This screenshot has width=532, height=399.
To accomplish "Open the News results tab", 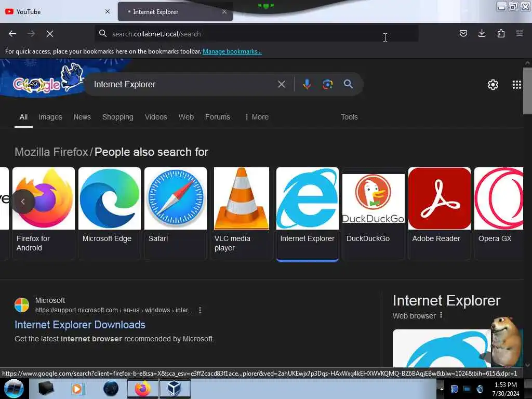I will [82, 117].
